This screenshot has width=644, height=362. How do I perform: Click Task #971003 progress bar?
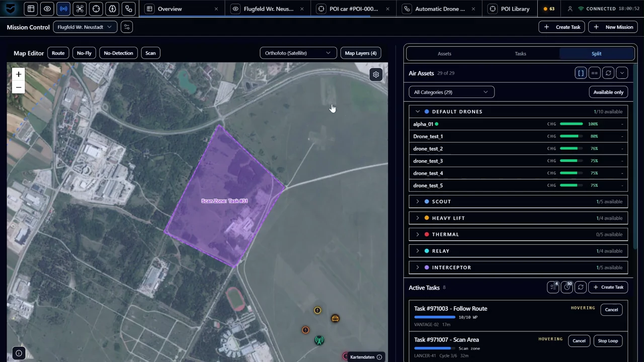tap(434, 317)
